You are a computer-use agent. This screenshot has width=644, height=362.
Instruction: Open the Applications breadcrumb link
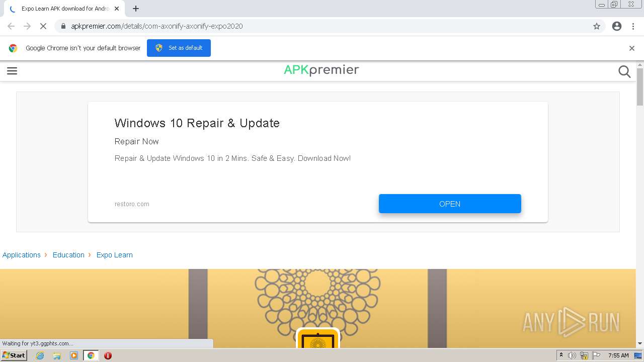tap(22, 255)
